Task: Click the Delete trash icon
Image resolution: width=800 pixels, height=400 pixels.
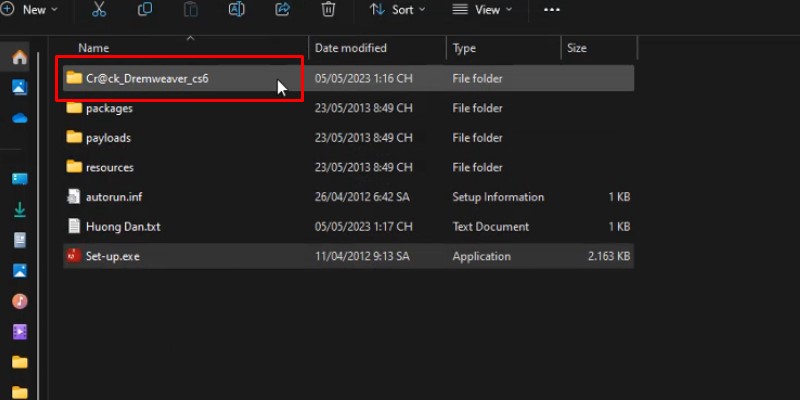Action: [328, 9]
